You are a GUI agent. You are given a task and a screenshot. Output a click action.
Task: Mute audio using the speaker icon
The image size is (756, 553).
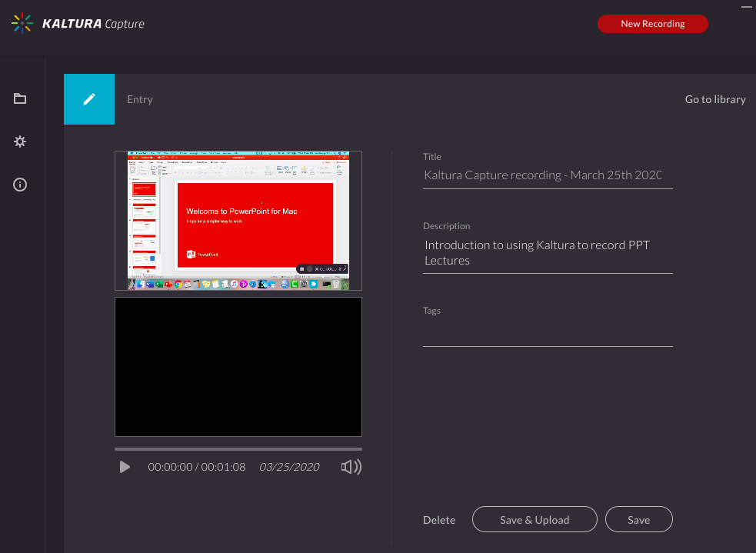pyautogui.click(x=351, y=467)
